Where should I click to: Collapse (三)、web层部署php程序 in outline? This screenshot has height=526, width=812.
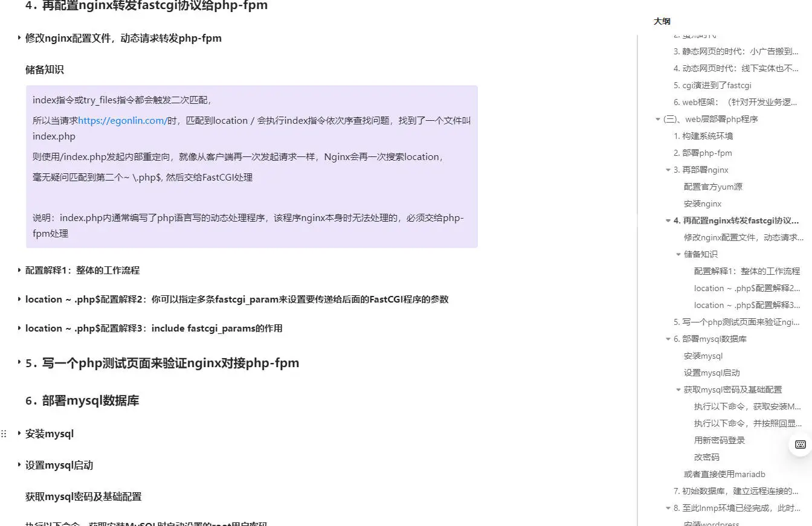coord(658,119)
